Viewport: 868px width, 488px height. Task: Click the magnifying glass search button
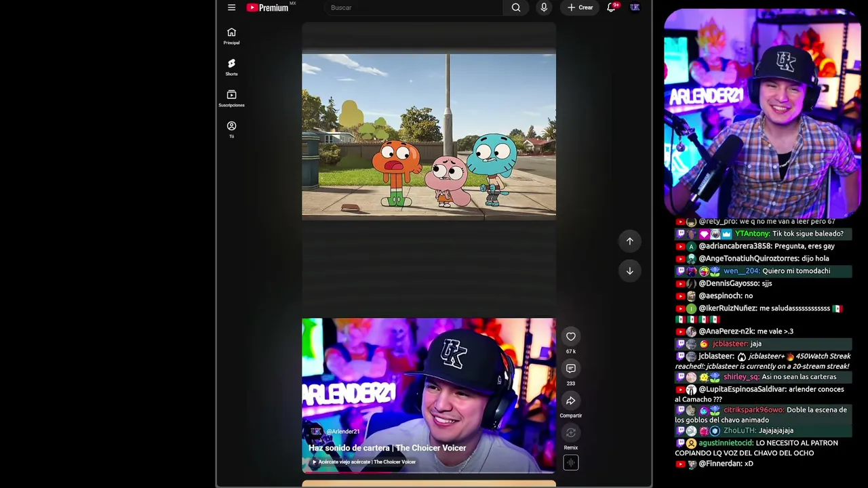click(516, 7)
